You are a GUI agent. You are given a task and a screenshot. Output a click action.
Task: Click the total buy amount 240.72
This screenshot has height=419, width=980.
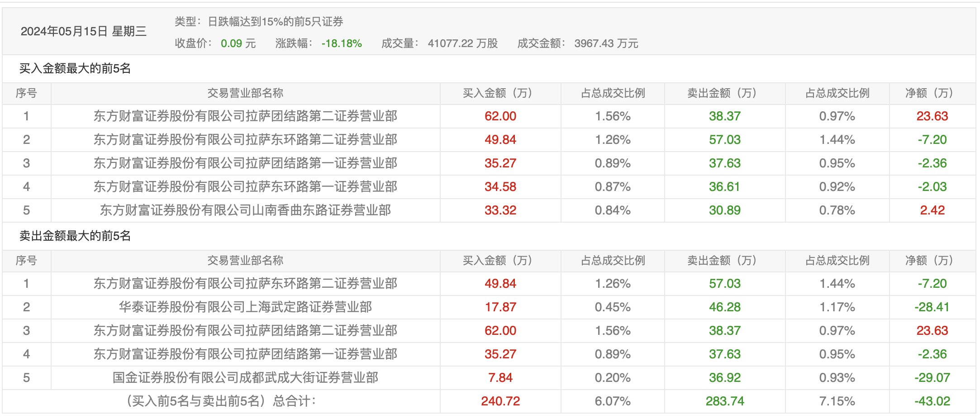coord(500,401)
